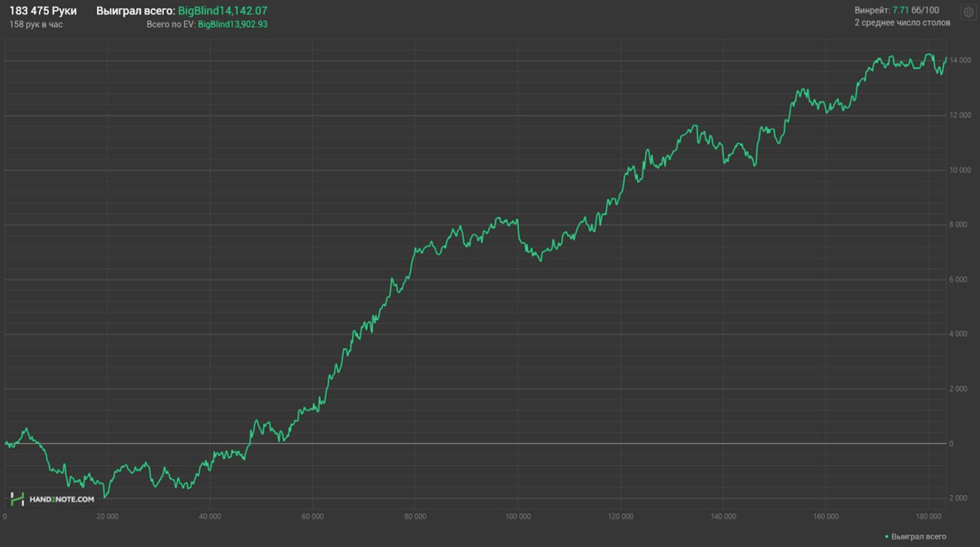Screen dimensions: 980x547
Task: Click the 'Всего по EV' label
Action: (170, 24)
